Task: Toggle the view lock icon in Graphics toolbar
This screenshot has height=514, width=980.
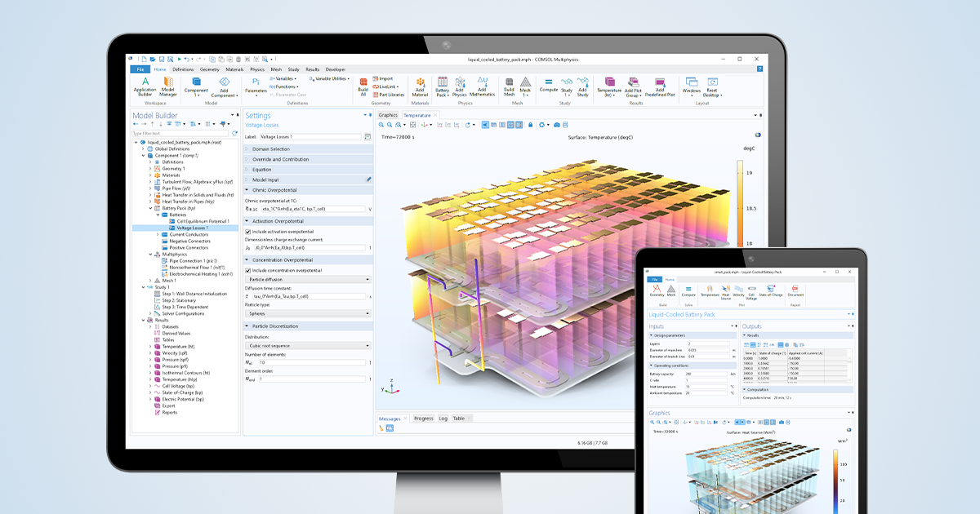Action: point(531,125)
